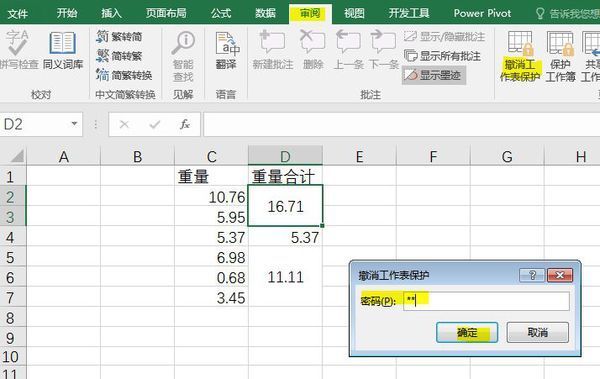Switch to the 页面布局 tab
Screen dimensions: 600x379
pyautogui.click(x=166, y=13)
